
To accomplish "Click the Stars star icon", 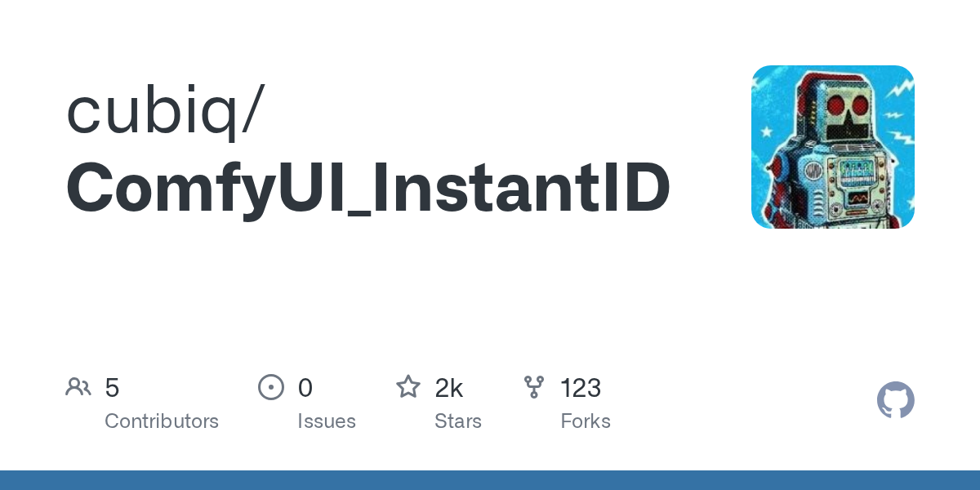I will (408, 387).
